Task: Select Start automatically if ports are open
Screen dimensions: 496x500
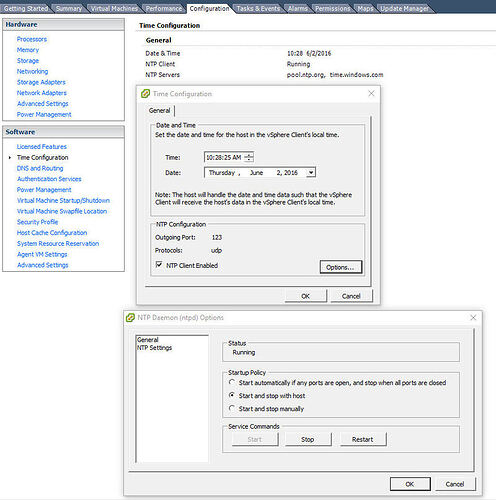Action: 232,382
